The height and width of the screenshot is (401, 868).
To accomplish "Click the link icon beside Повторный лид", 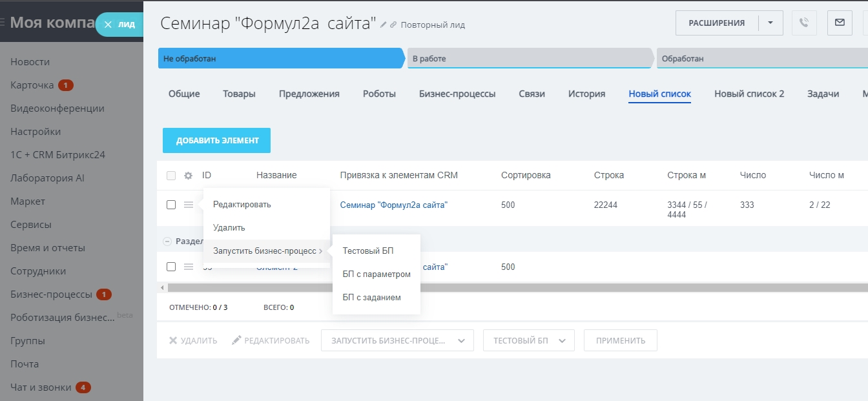I will click(x=393, y=25).
